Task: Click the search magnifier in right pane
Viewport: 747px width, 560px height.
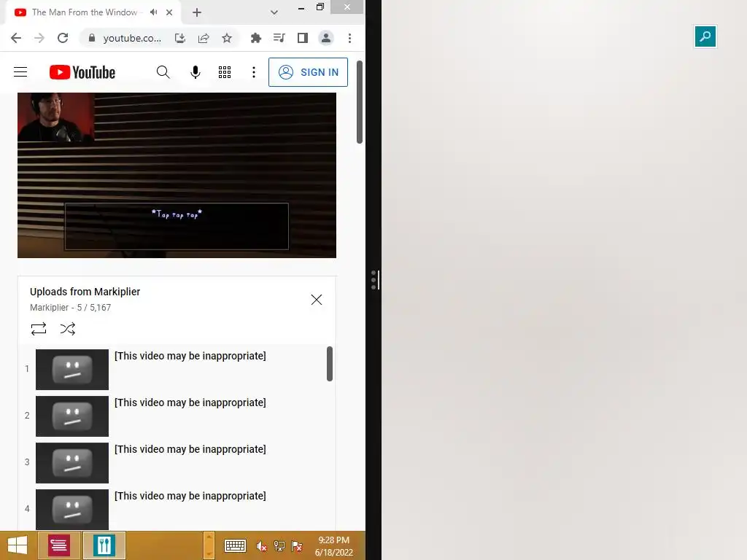Action: pos(705,36)
